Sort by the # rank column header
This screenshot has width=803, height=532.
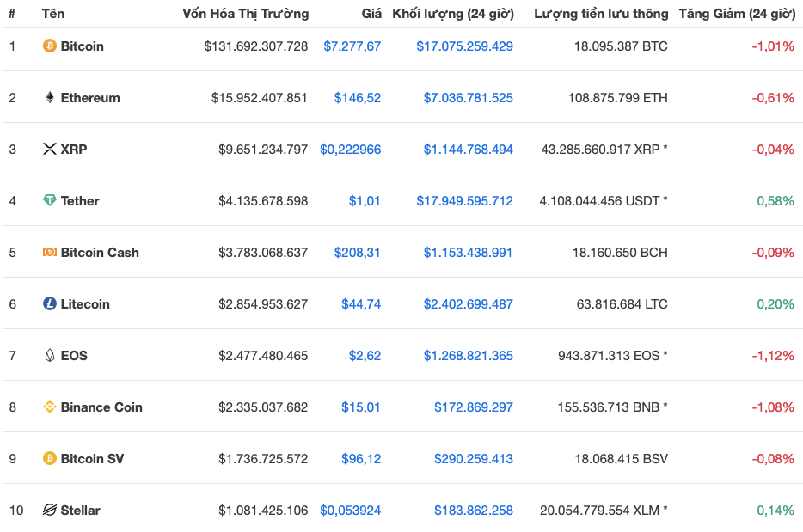12,13
